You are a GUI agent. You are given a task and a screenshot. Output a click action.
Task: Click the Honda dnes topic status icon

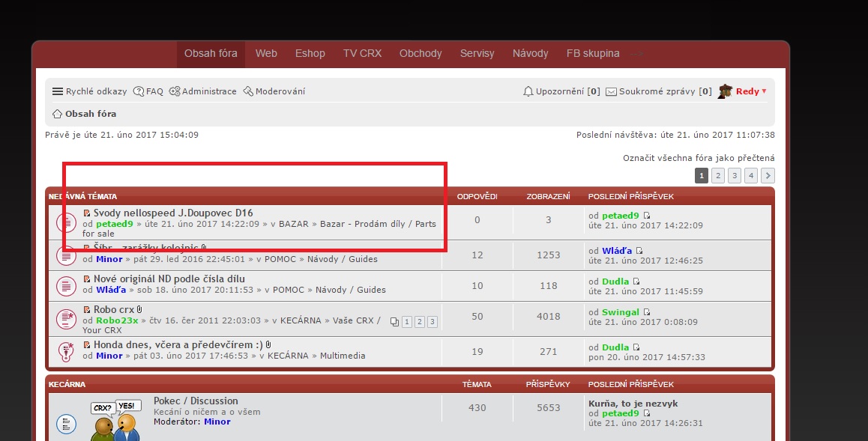[x=66, y=350]
